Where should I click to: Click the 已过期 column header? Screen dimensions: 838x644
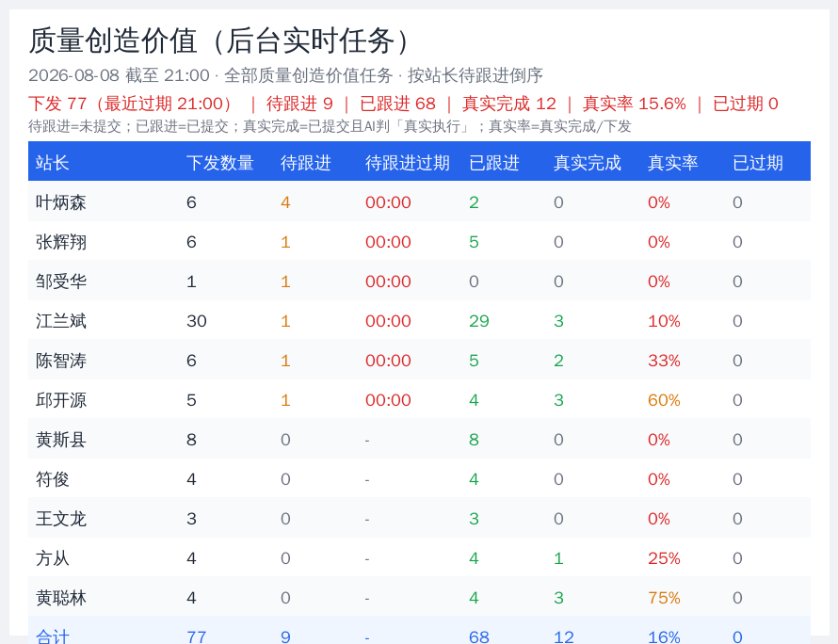click(757, 163)
